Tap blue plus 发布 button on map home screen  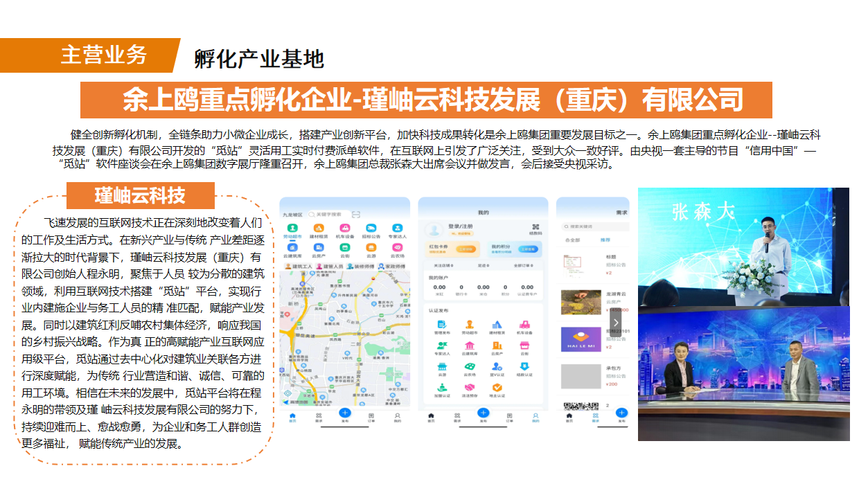(x=345, y=413)
